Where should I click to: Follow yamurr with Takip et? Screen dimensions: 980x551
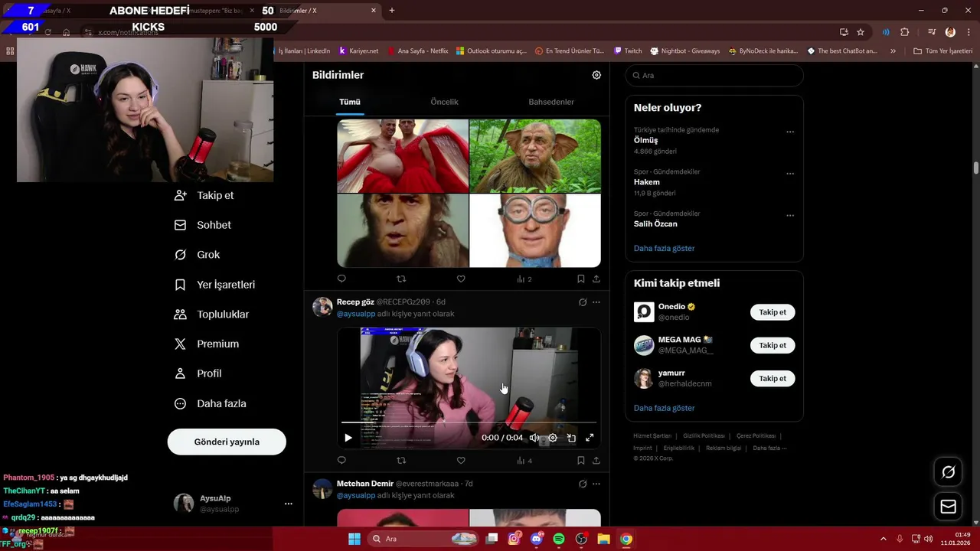click(x=773, y=378)
